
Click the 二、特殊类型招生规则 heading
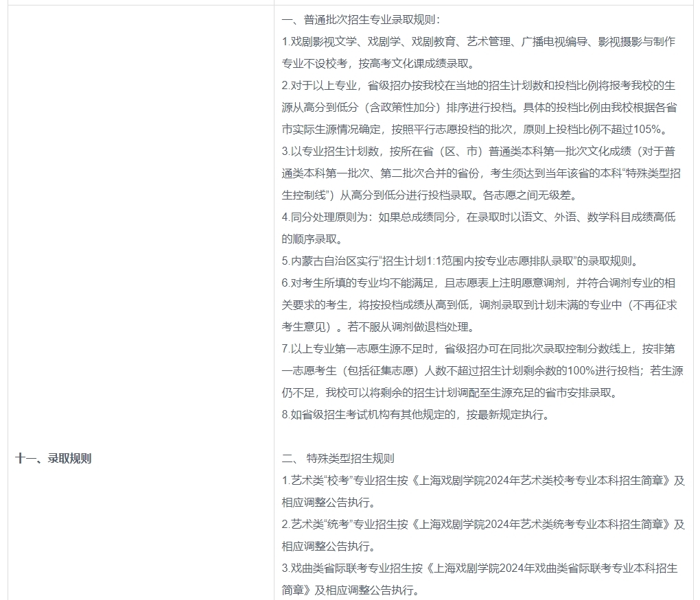point(338,459)
